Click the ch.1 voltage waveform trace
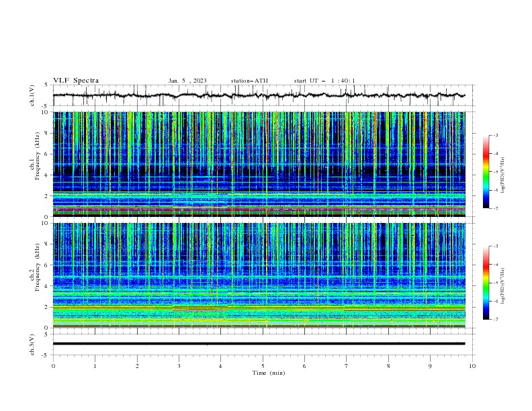 (259, 95)
